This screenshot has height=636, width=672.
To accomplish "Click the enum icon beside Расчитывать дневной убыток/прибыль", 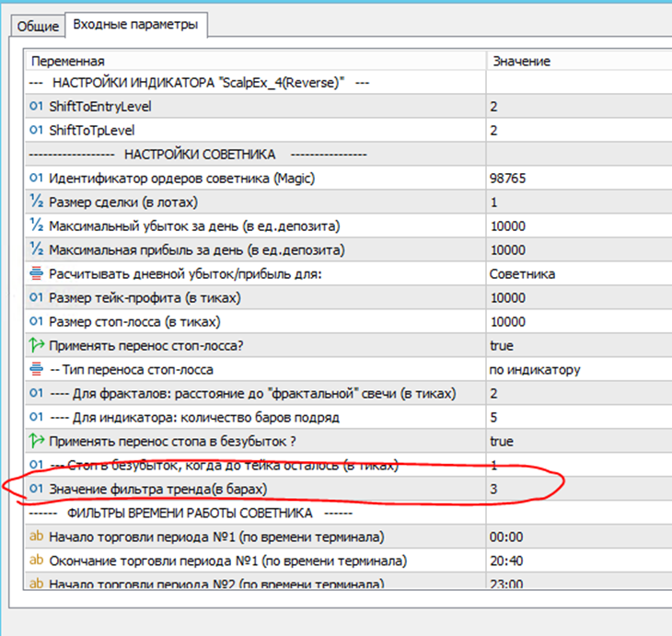I will pyautogui.click(x=37, y=273).
